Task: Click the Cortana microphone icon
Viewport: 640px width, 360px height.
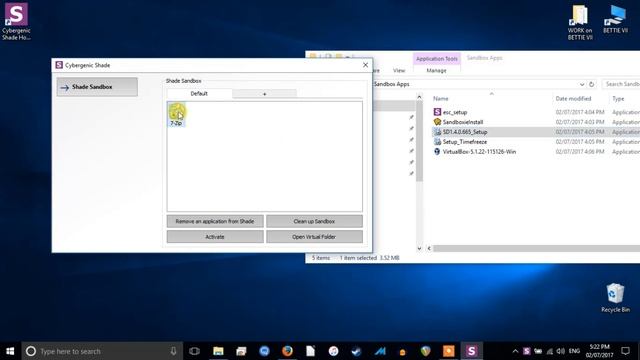Action: pos(173,351)
